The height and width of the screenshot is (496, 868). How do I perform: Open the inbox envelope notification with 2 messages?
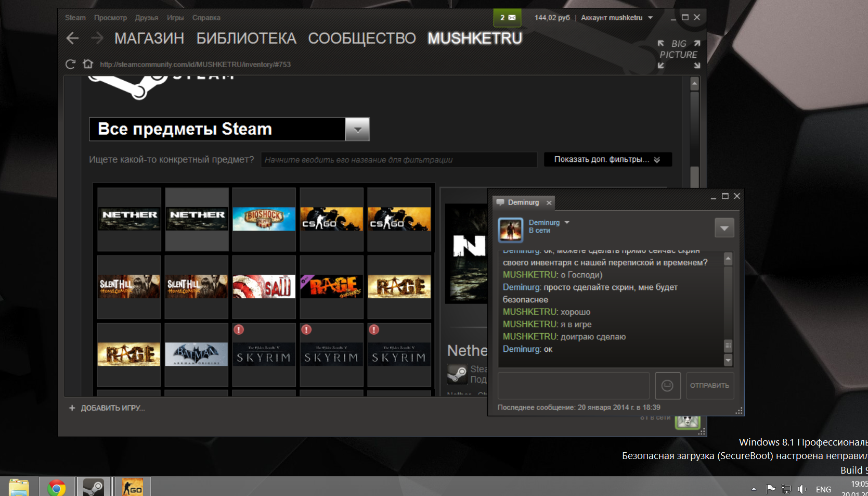[508, 18]
